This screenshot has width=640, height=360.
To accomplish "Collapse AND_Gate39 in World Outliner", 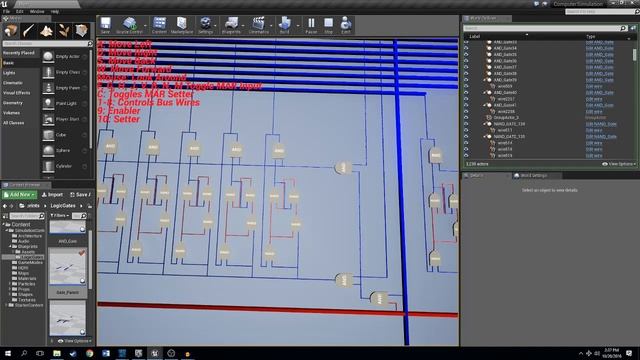I will [484, 80].
